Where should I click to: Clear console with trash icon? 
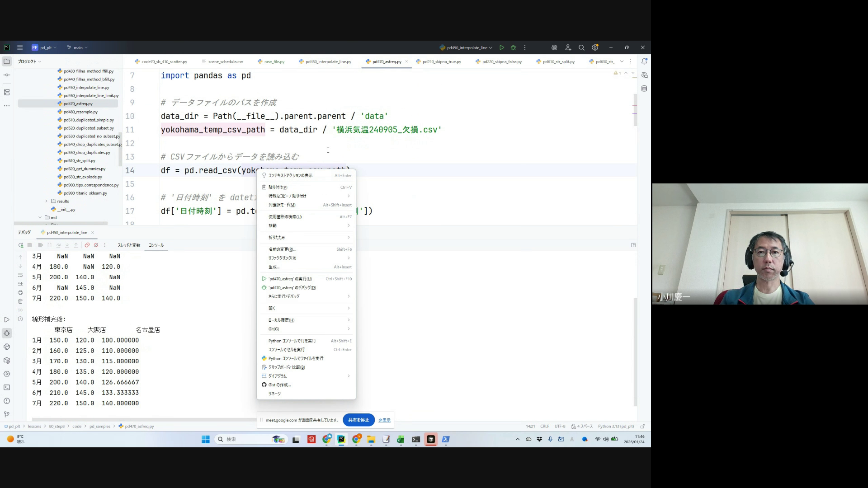click(20, 301)
